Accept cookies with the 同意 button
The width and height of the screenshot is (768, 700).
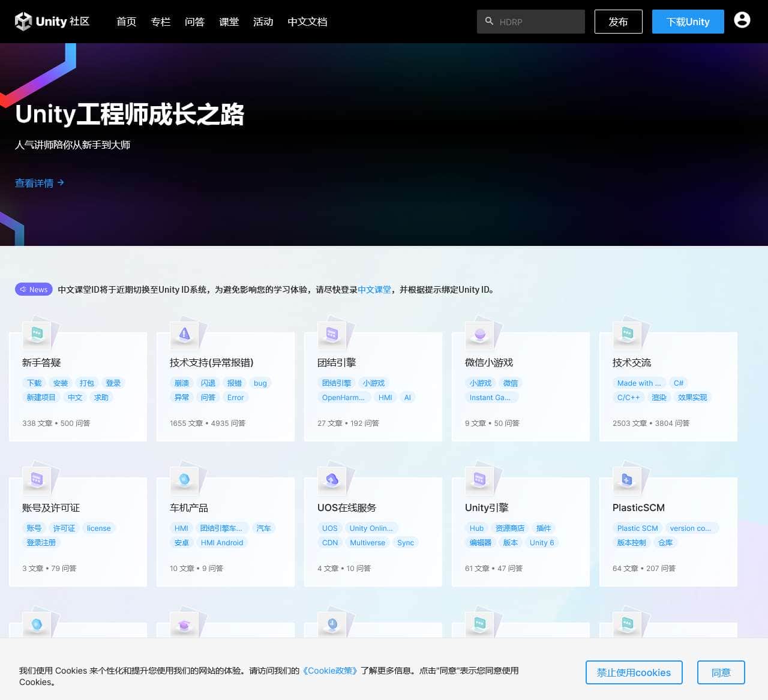pos(721,672)
